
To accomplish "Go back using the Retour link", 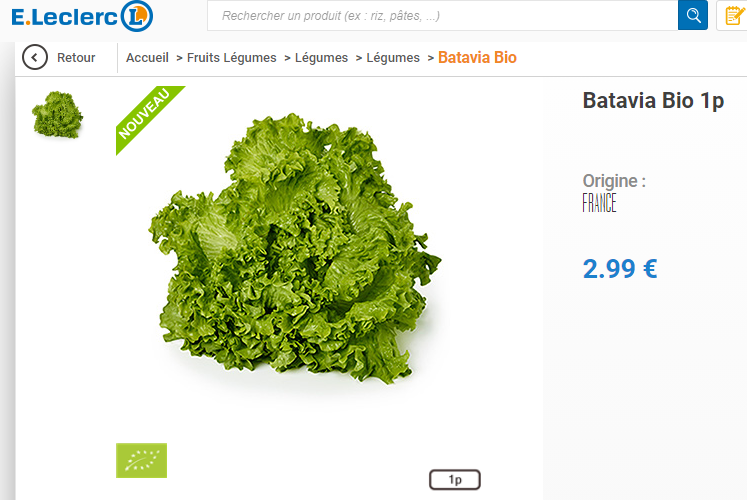I will [76, 58].
